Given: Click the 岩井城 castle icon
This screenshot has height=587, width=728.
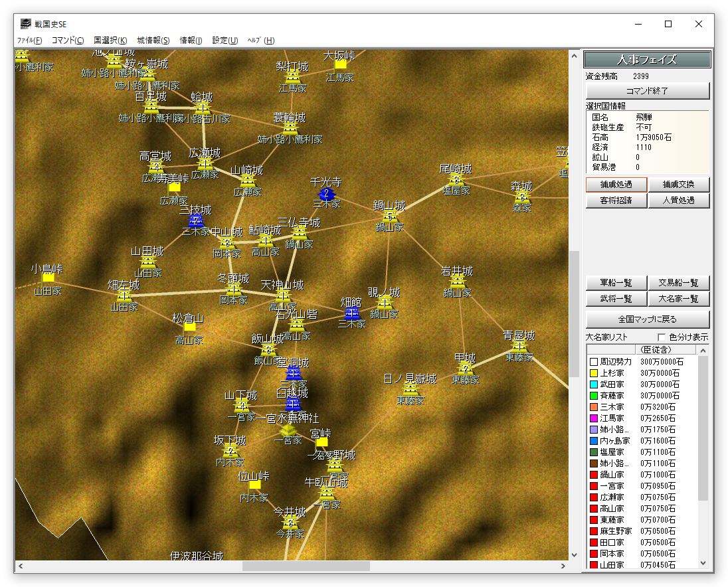Looking at the screenshot, I should (457, 282).
